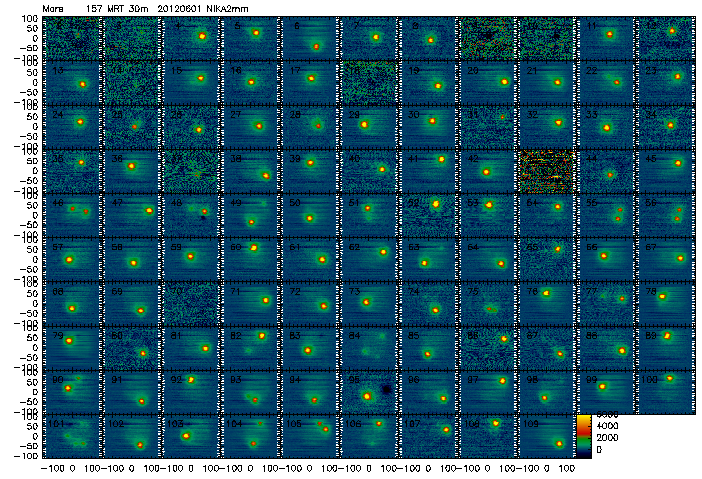Open map panel 72
Image resolution: width=702 pixels, height=479 pixels.
(x=309, y=302)
